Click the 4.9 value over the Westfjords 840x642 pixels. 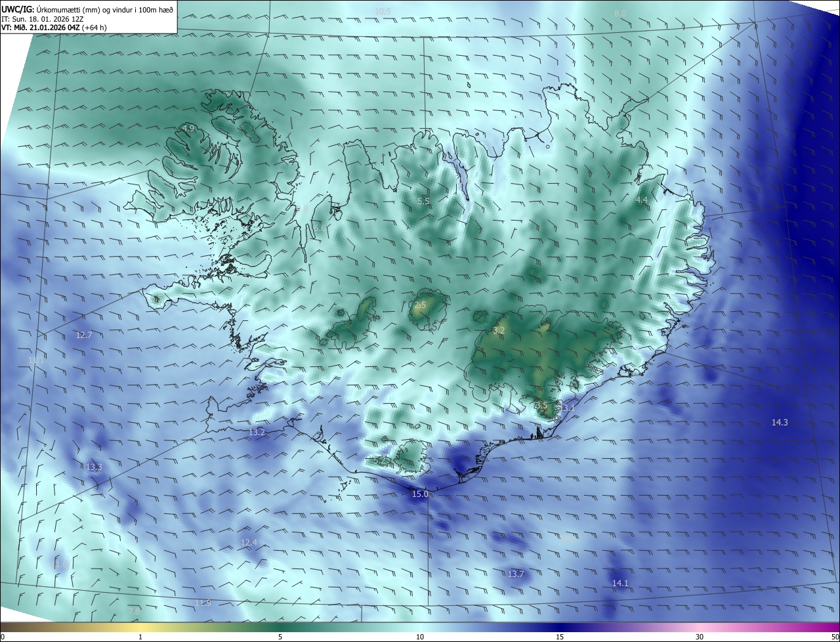tap(190, 129)
